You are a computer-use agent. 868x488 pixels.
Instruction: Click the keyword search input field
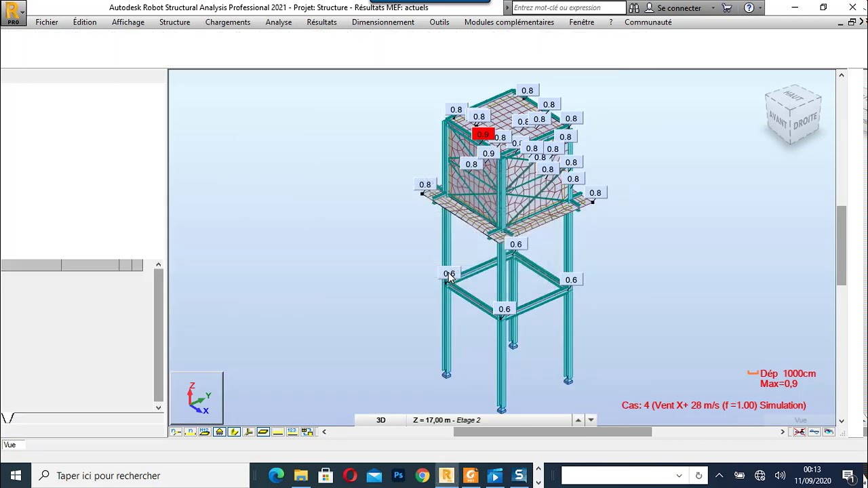[x=568, y=7]
